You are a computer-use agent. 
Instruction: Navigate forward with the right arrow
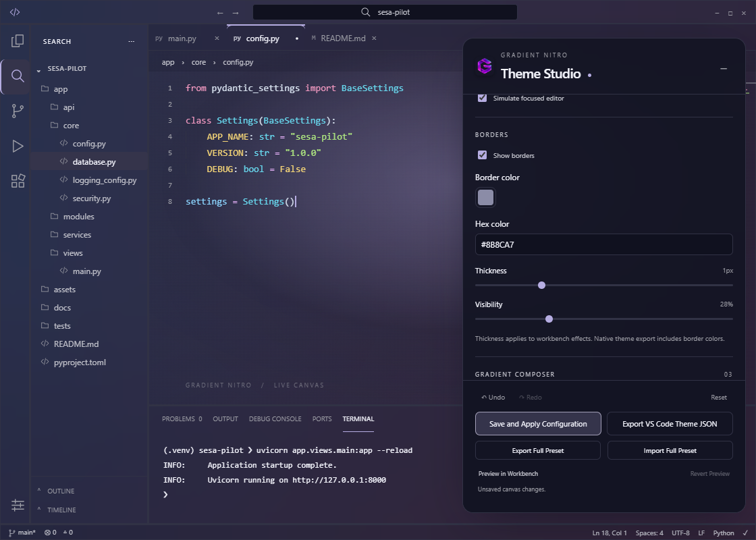[236, 13]
